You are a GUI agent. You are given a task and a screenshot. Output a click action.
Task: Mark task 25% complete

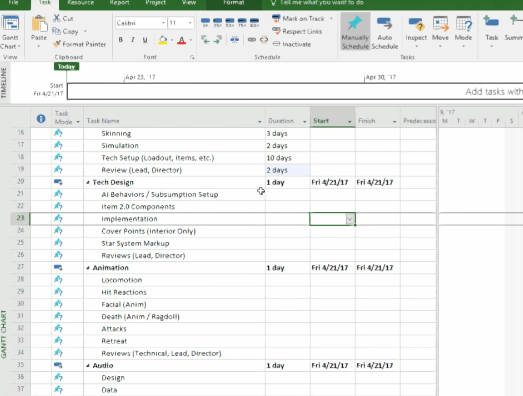click(217, 22)
